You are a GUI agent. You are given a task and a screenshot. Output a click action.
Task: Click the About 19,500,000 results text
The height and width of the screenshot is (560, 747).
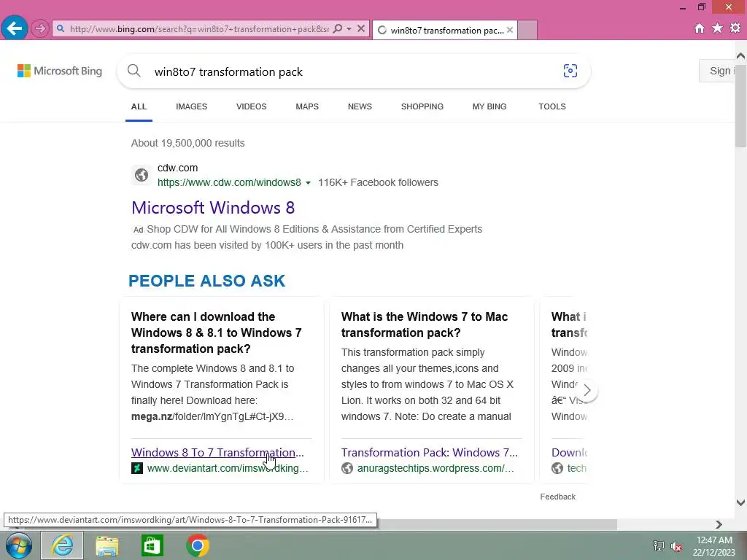tap(187, 143)
